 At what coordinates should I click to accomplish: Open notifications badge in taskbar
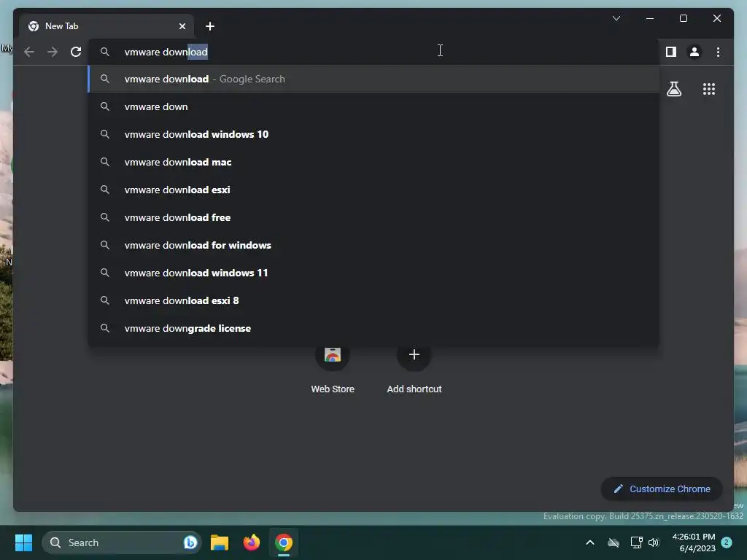coord(727,542)
